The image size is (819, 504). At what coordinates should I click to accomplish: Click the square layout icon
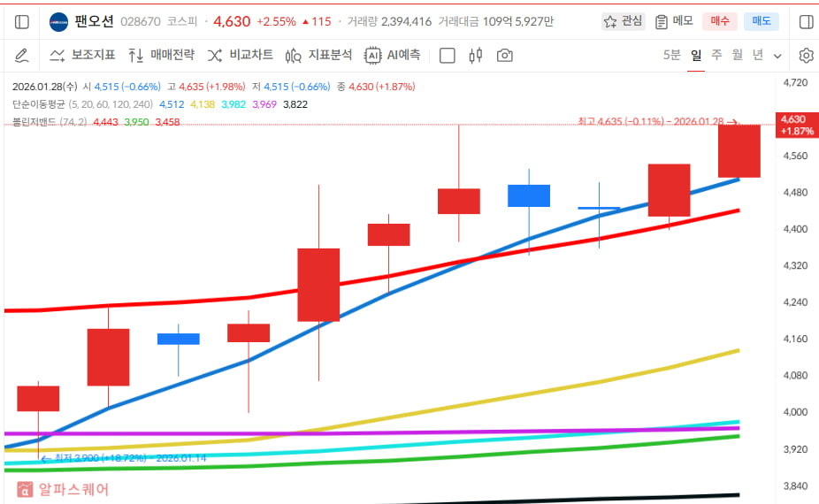pyautogui.click(x=448, y=56)
